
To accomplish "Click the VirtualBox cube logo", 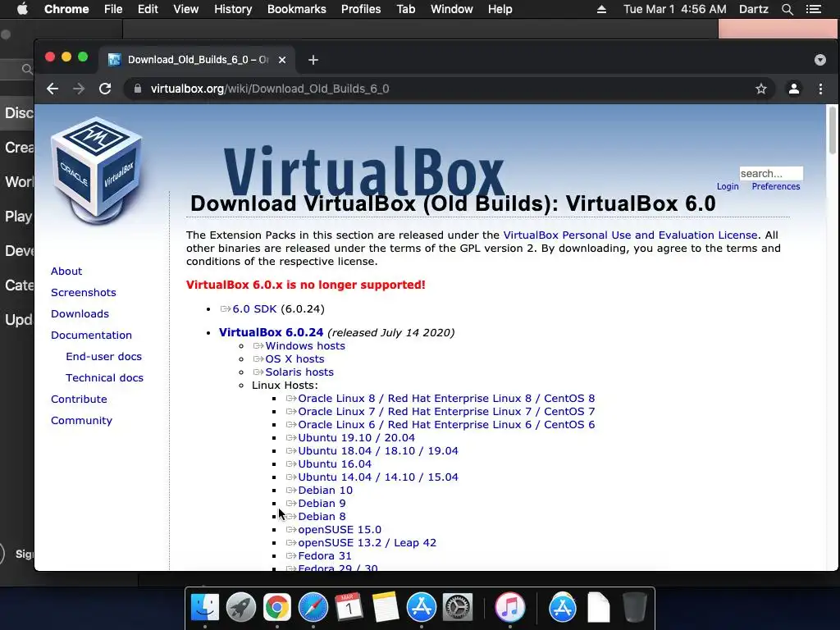I will tap(97, 171).
